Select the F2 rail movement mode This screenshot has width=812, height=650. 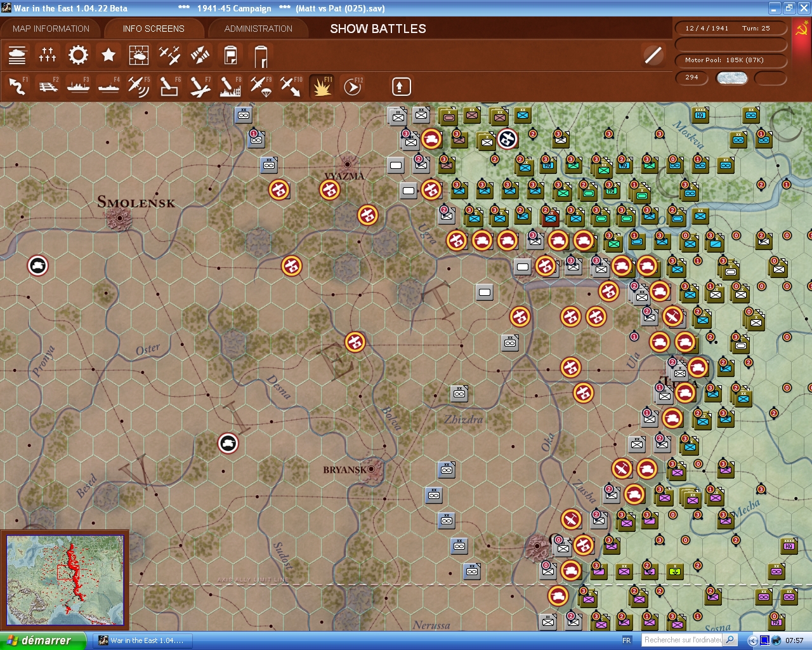click(x=48, y=86)
